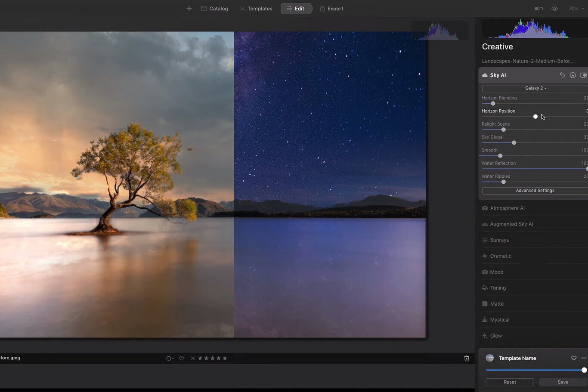Open template more options ellipsis
Image resolution: width=588 pixels, height=392 pixels.
tap(584, 358)
